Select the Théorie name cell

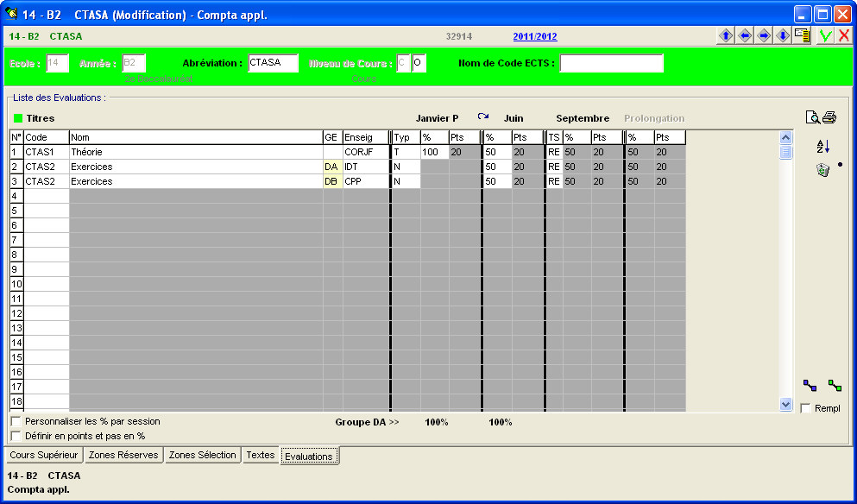196,152
